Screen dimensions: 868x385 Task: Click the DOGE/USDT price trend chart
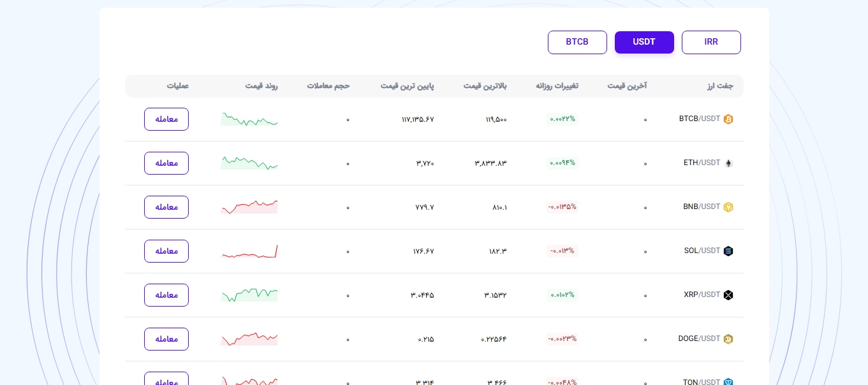249,339
